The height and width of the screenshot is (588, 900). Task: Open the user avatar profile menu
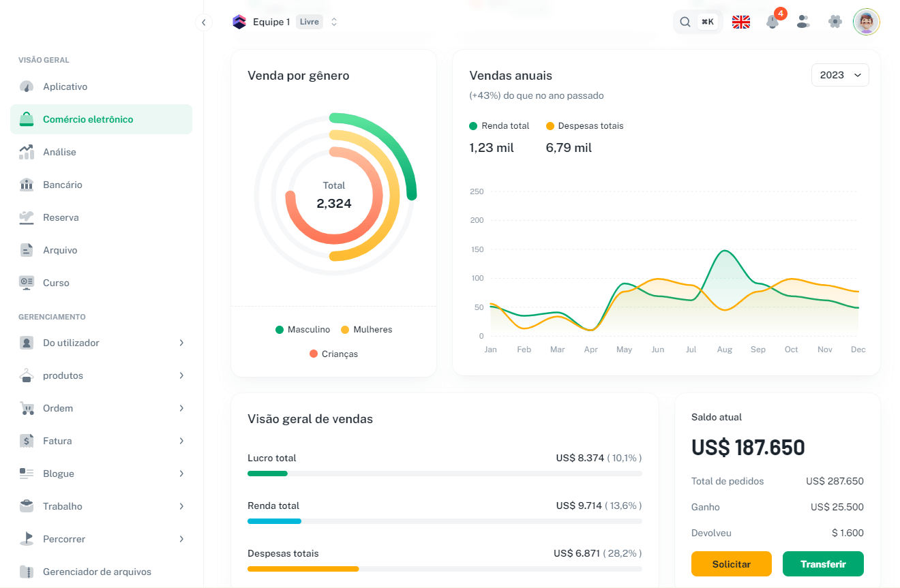tap(867, 22)
